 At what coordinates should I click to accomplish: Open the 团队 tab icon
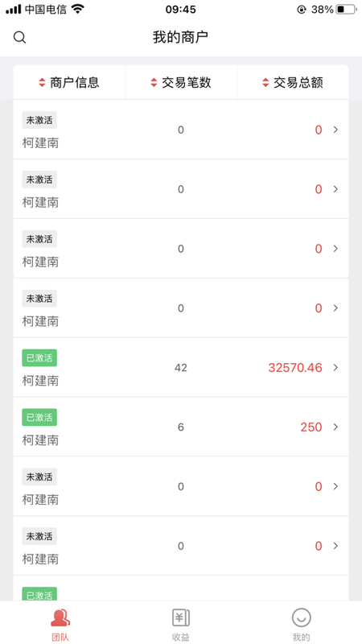[60, 617]
